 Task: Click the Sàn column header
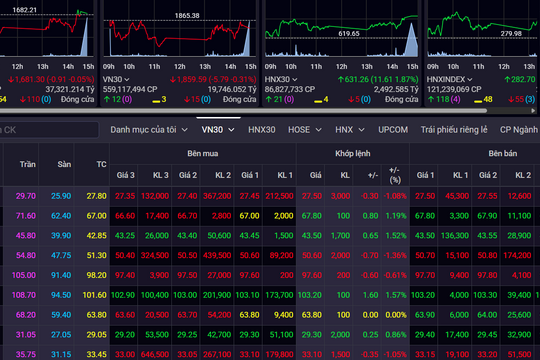click(x=64, y=164)
